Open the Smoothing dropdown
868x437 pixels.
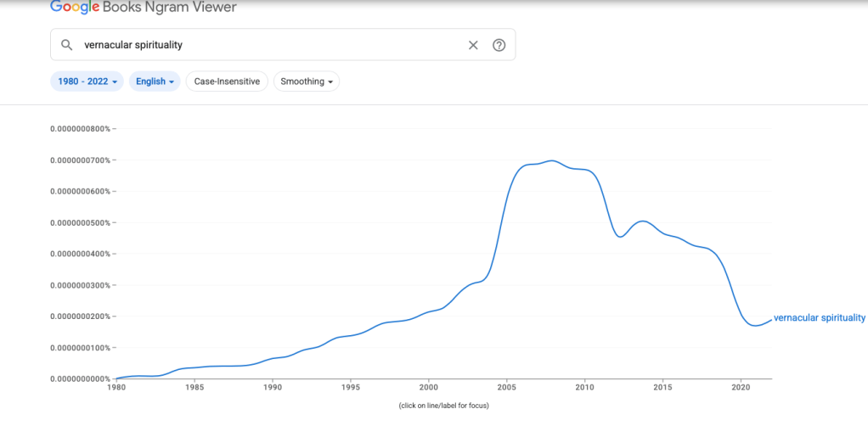point(307,81)
